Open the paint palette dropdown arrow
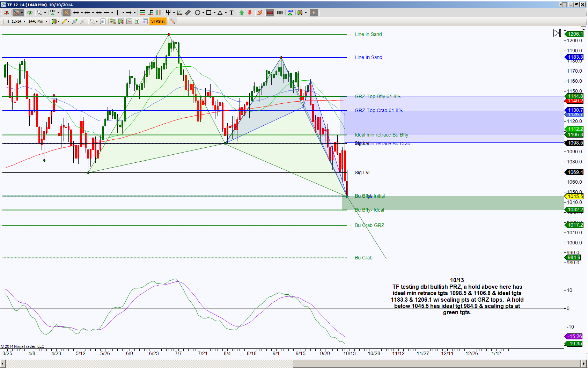This screenshot has height=368, width=588. (22, 13)
